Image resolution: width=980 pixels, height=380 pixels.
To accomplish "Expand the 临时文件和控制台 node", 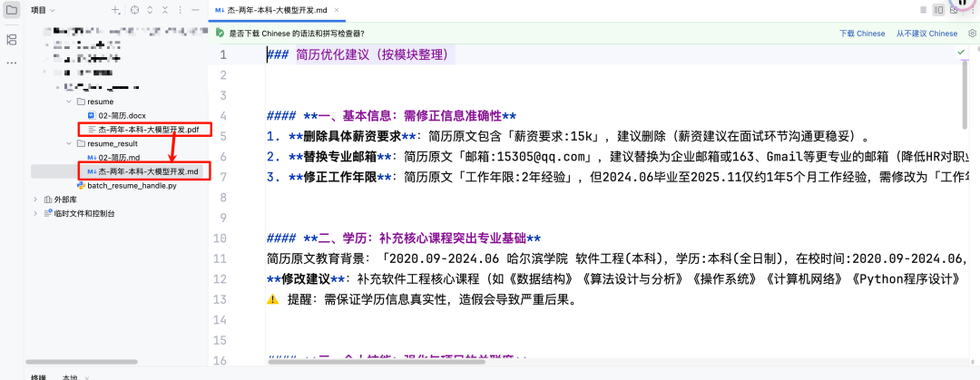I will point(35,214).
